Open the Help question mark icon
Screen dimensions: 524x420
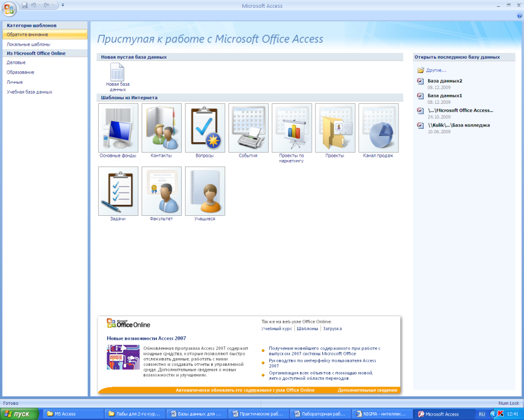pyautogui.click(x=520, y=16)
